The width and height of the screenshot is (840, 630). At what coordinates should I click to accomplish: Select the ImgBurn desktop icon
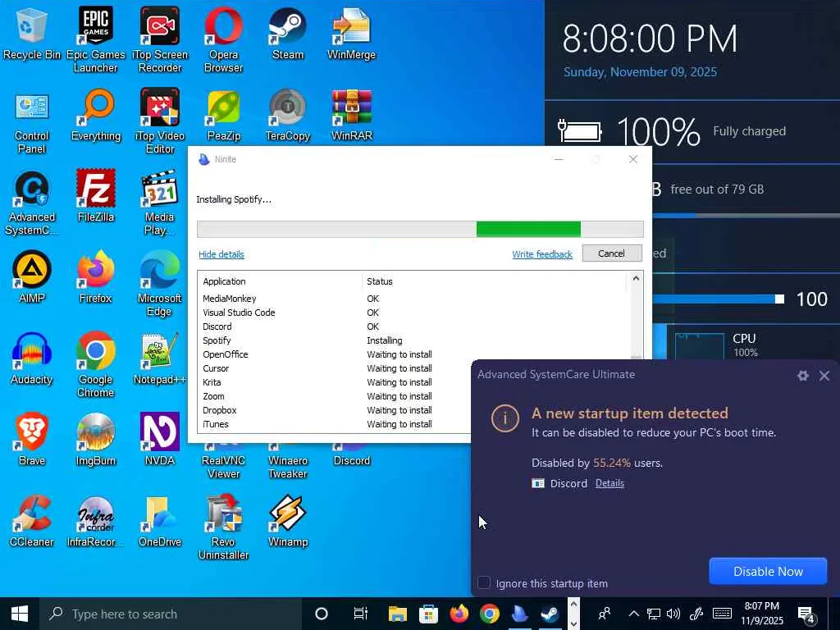click(x=96, y=440)
